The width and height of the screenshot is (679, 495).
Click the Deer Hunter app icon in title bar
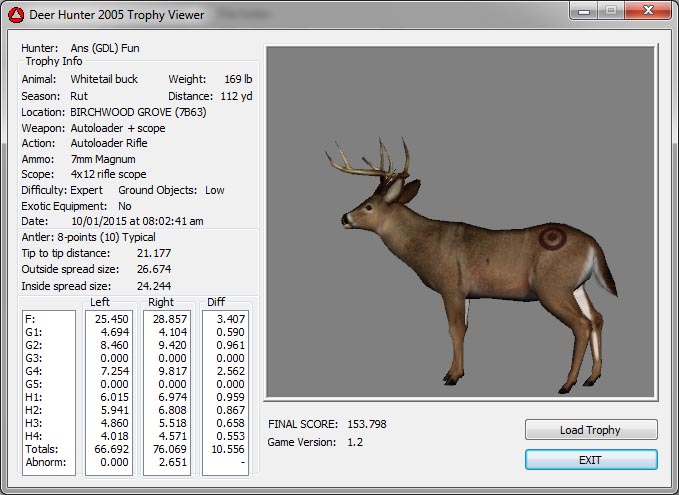16,15
